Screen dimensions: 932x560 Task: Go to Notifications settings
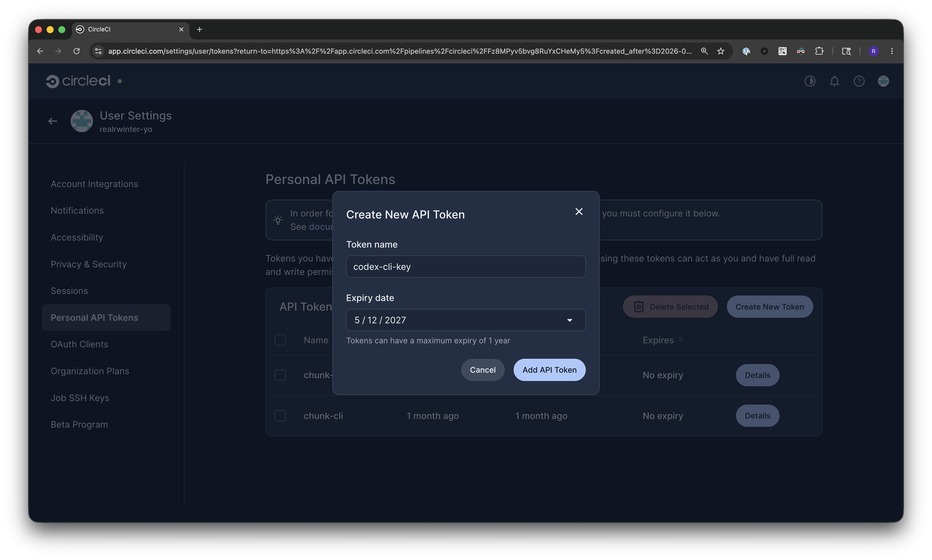point(77,211)
